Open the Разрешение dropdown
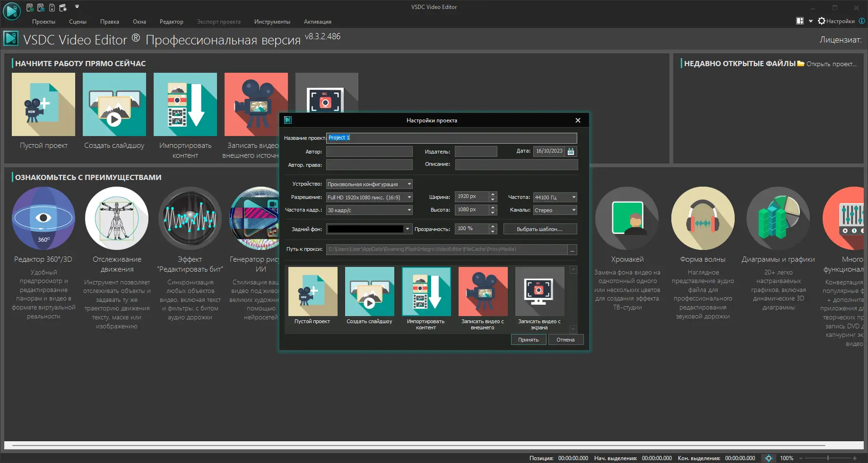The width and height of the screenshot is (868, 463). coord(369,197)
